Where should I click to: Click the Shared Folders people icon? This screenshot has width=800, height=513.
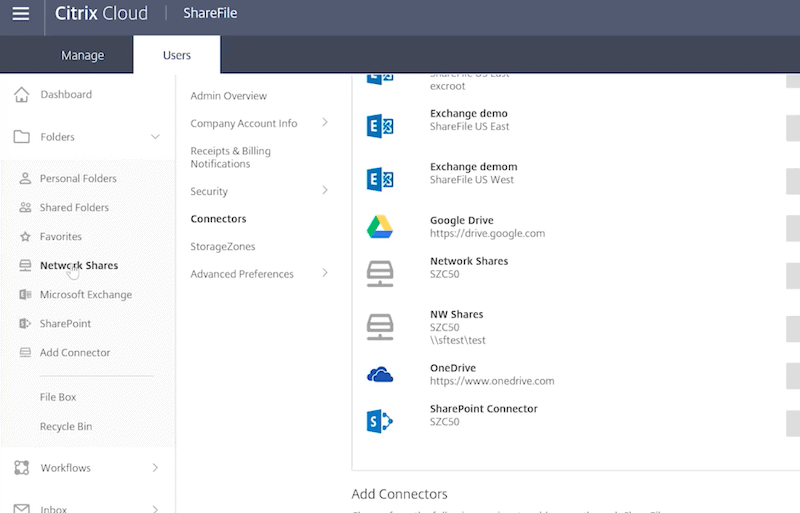point(25,207)
